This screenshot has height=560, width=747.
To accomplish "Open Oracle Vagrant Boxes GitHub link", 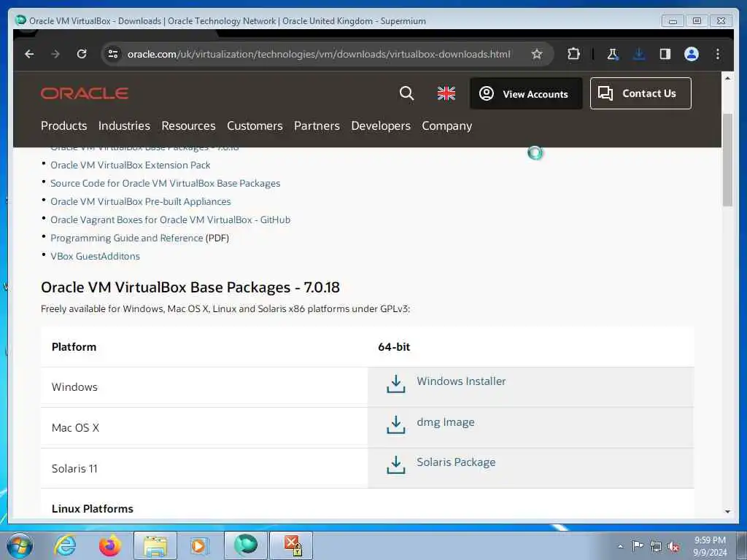I will tap(171, 219).
